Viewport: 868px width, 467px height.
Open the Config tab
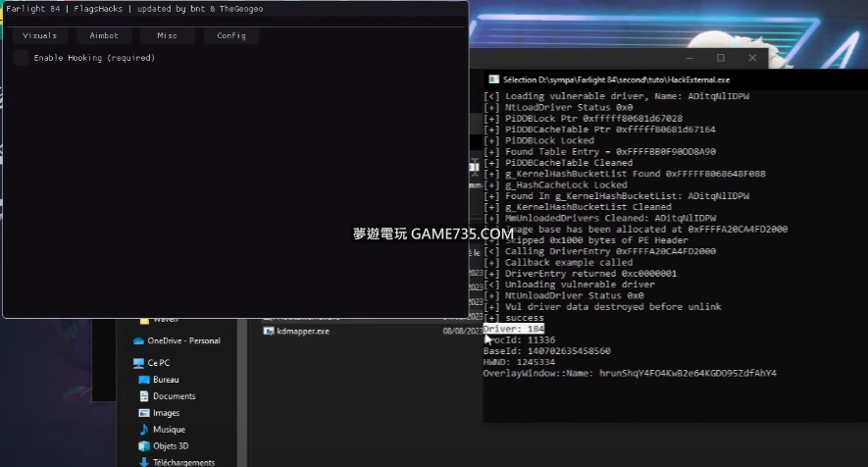click(231, 35)
